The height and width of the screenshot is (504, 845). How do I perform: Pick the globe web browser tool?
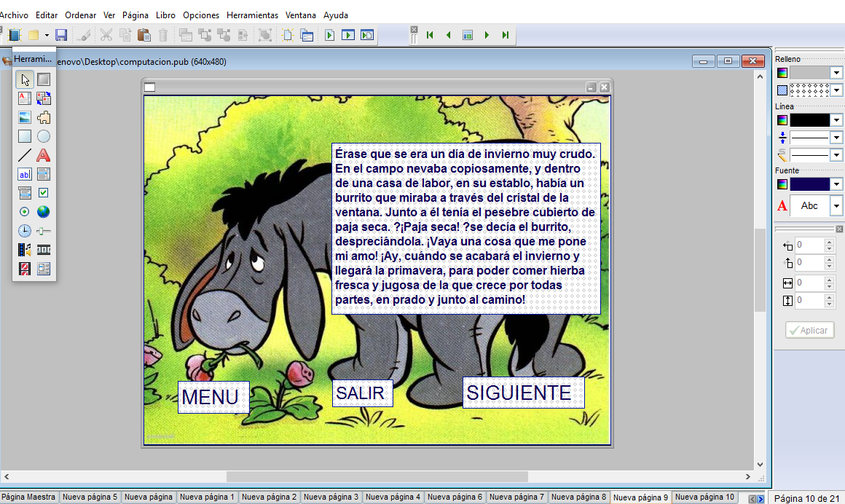coord(44,212)
